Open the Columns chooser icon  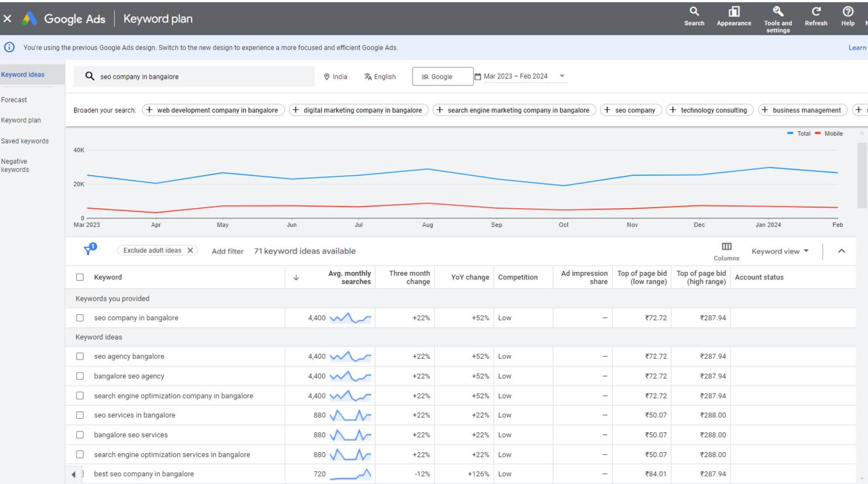726,251
